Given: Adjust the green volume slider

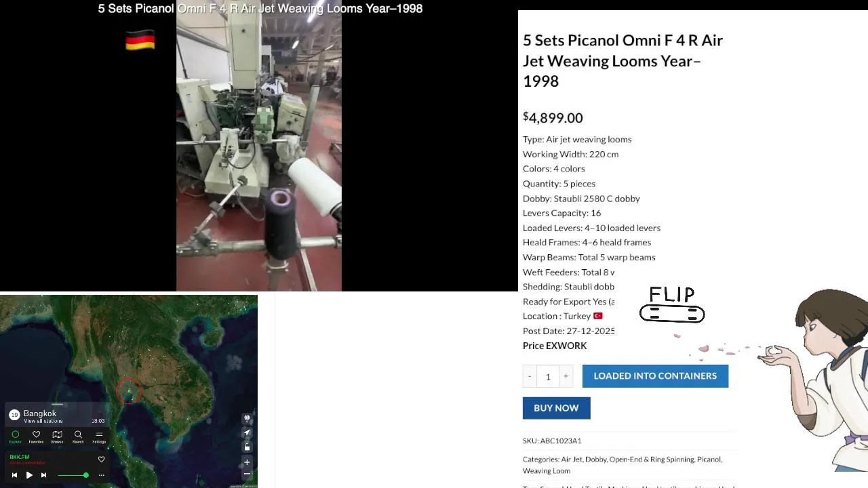Looking at the screenshot, I should pos(73,475).
